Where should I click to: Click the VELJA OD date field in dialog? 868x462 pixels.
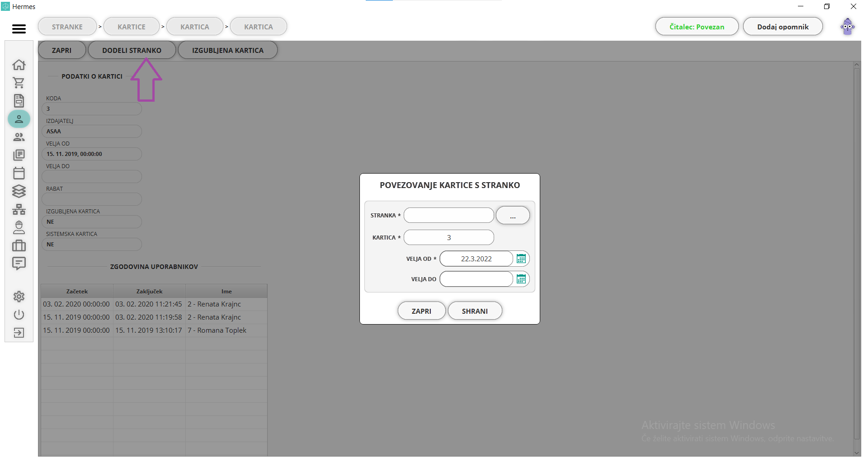[x=476, y=259]
